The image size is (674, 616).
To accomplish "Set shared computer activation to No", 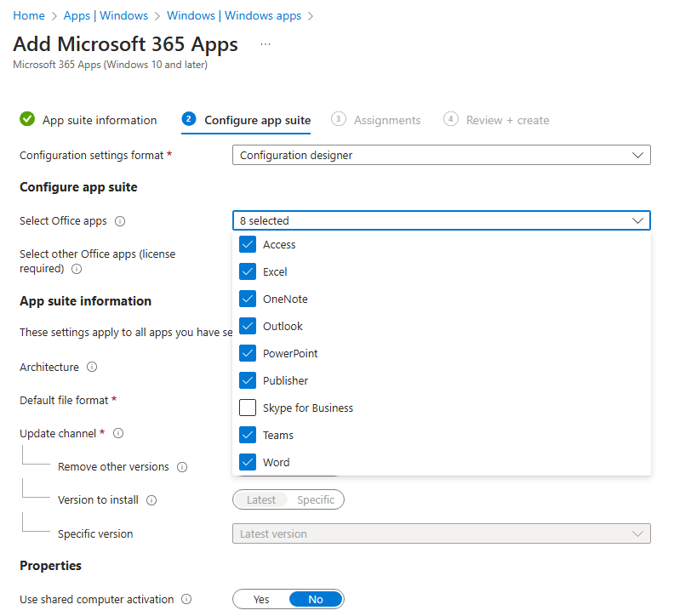I will point(316,599).
